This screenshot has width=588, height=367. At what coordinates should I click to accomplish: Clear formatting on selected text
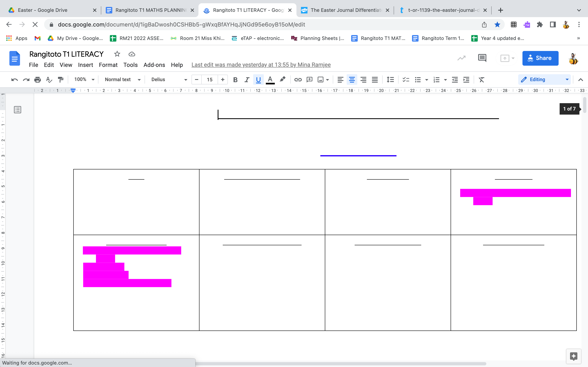[482, 79]
